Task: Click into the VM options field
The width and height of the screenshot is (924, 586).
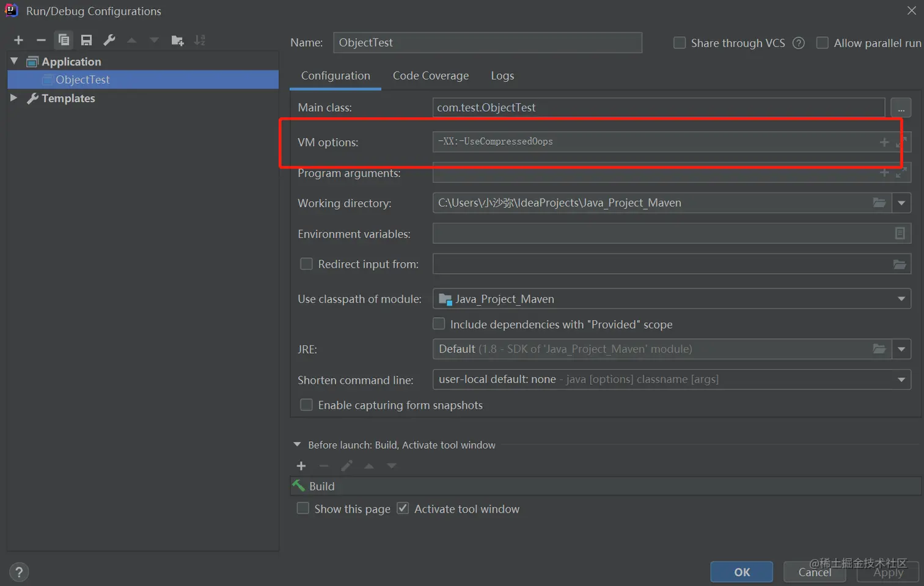Action: 654,142
